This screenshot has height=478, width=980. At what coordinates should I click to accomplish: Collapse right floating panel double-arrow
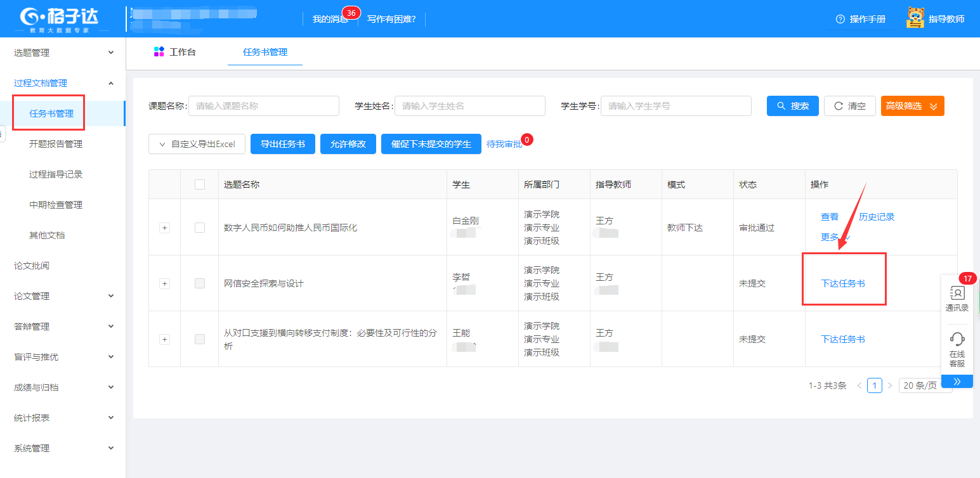tap(957, 381)
